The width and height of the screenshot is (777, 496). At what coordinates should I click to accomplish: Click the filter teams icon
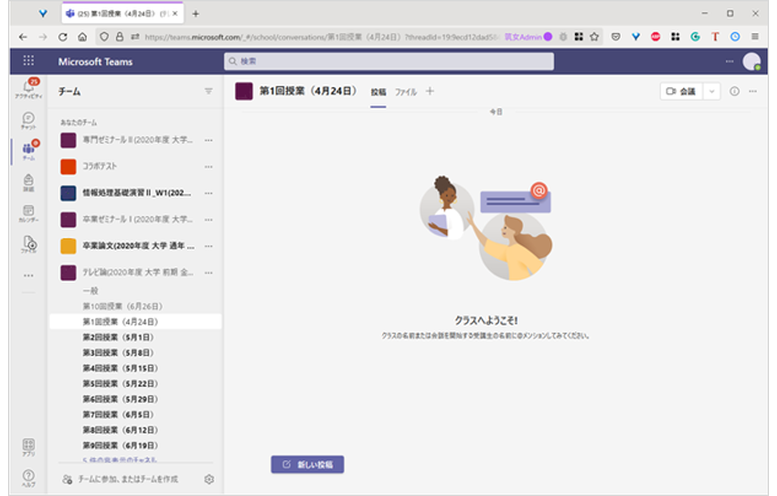pyautogui.click(x=209, y=91)
